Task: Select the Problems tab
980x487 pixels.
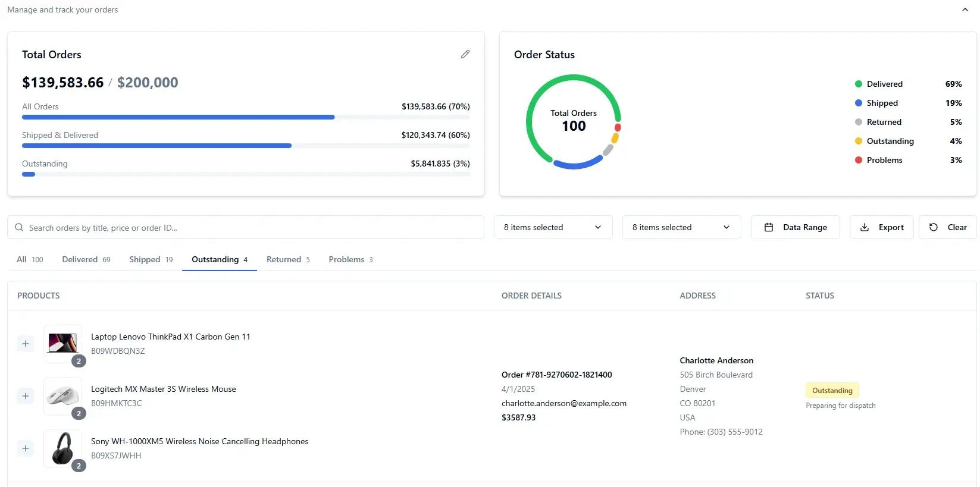Action: 350,259
